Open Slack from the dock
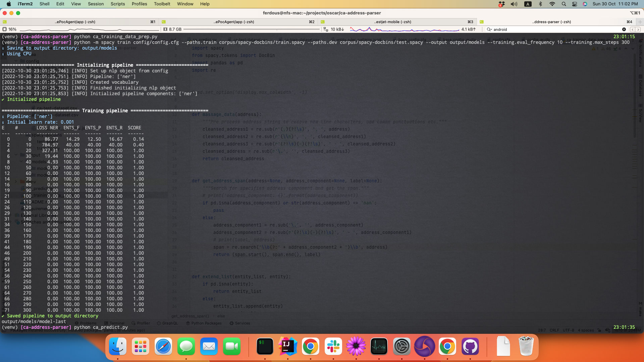This screenshot has height=362, width=644. coord(333,346)
